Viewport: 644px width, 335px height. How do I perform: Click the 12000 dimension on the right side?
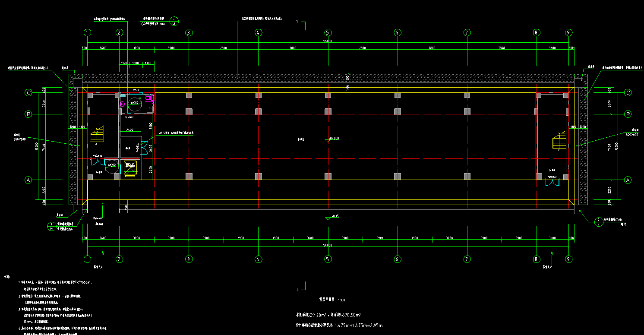[x=616, y=147]
